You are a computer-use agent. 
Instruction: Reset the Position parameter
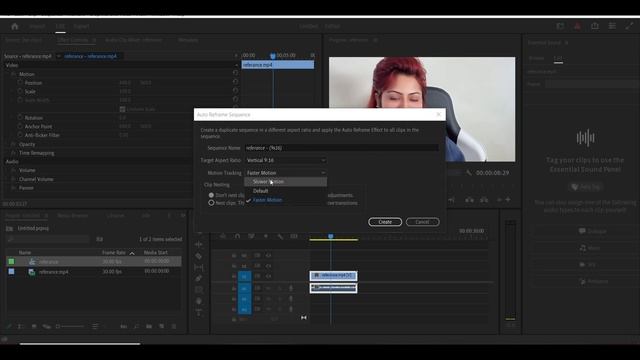click(x=236, y=82)
